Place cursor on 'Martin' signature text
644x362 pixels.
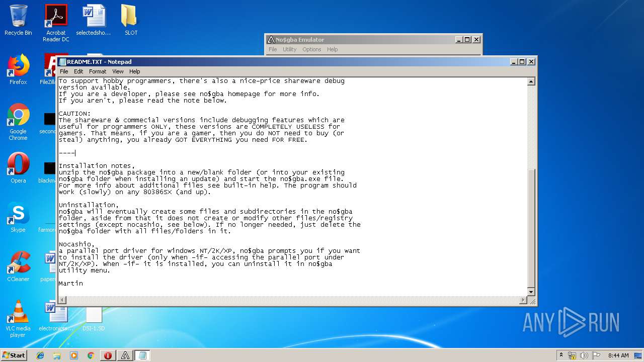pos(71,284)
